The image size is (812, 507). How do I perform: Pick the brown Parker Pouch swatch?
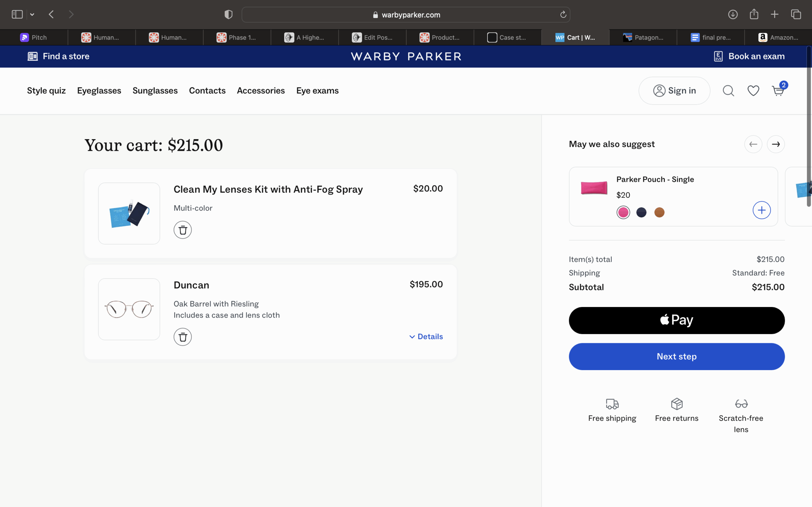(x=659, y=213)
